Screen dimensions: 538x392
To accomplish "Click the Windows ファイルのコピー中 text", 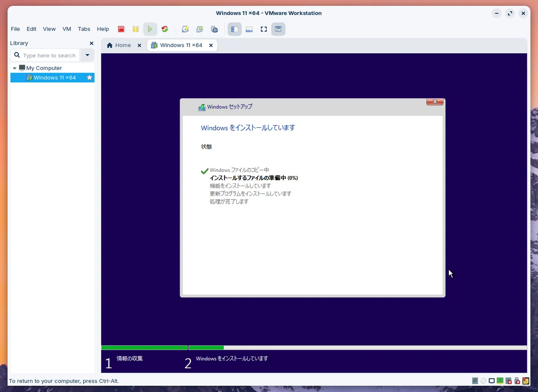I will pos(239,170).
